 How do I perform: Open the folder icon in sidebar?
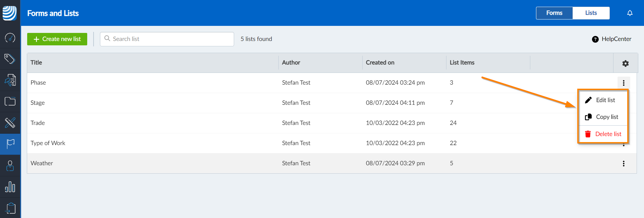10,101
